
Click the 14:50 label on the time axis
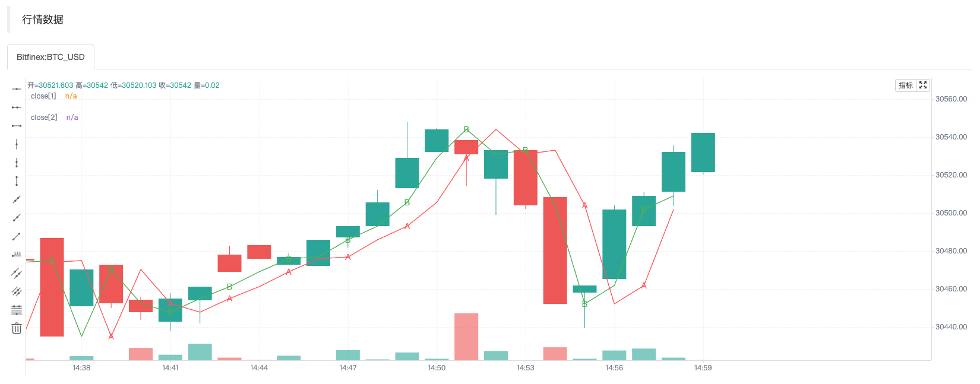(437, 368)
